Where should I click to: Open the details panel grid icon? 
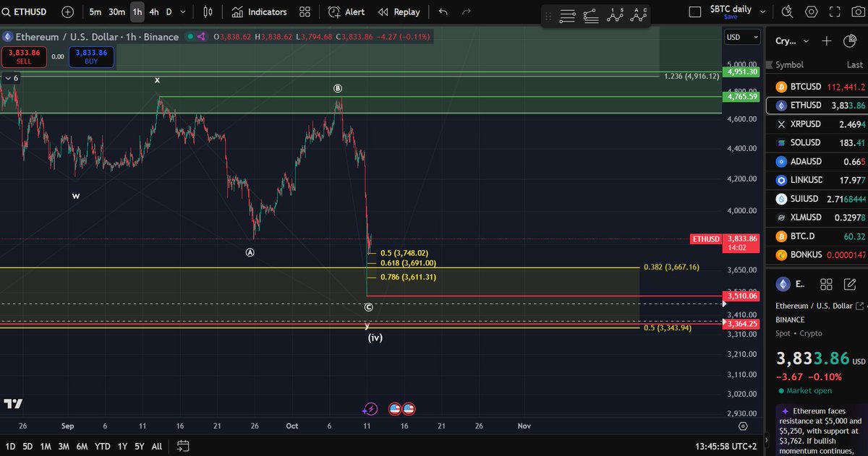(x=827, y=284)
